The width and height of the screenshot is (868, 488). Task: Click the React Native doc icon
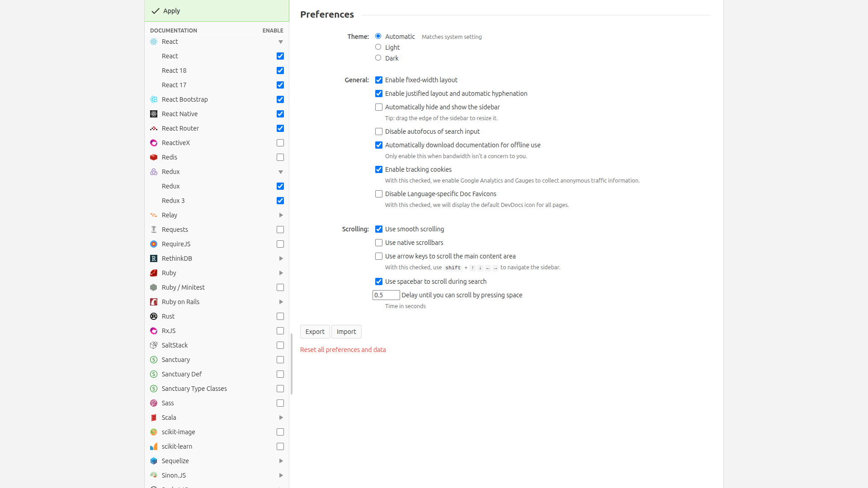(x=154, y=114)
